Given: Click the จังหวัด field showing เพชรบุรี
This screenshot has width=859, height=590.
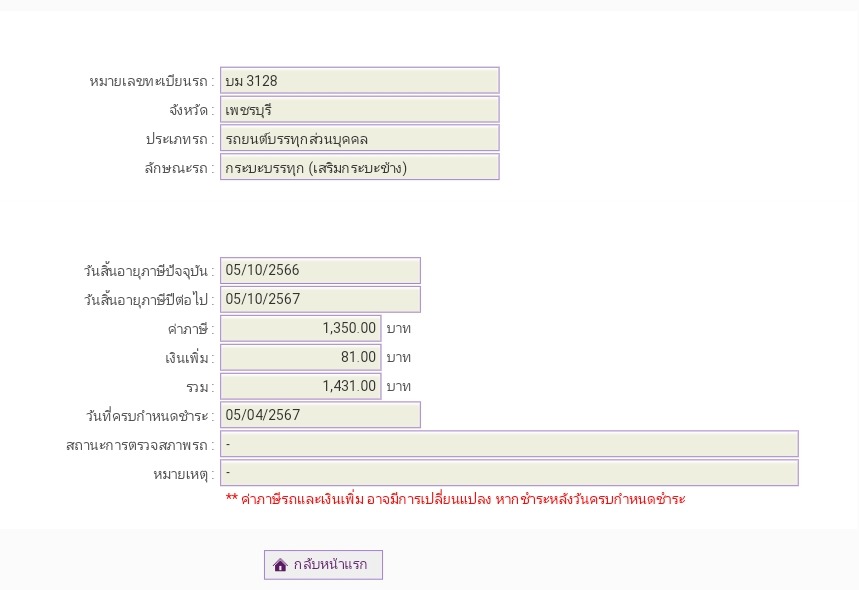Looking at the screenshot, I should [359, 110].
